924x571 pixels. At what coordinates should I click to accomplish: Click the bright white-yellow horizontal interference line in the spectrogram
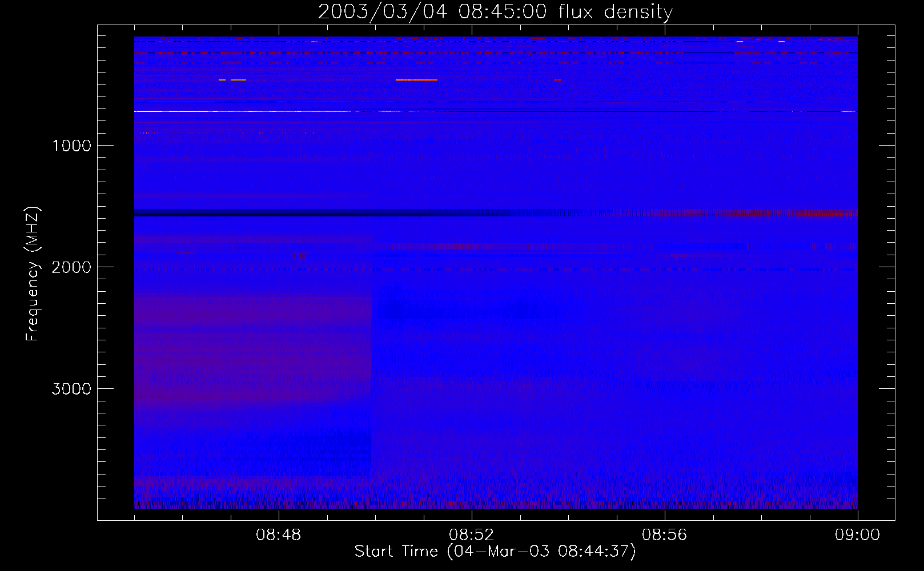[x=243, y=111]
